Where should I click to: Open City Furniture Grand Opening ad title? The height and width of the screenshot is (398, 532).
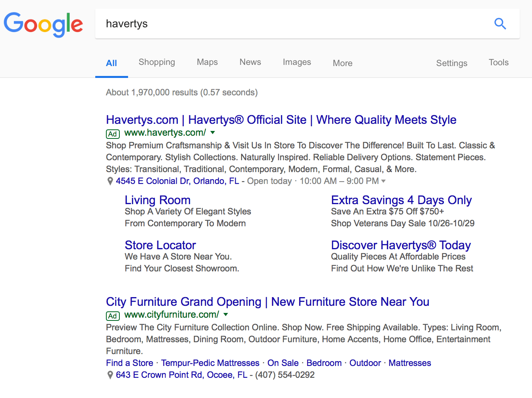[268, 302]
